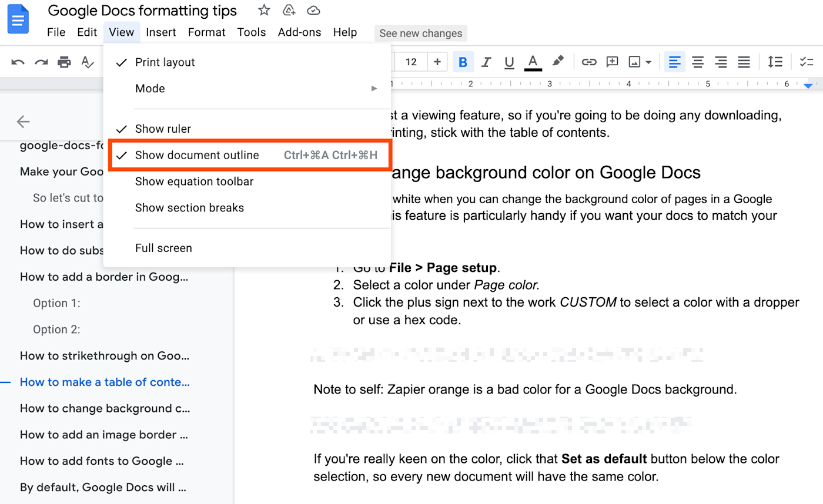Viewport: 823px width, 504px height.
Task: Open the File menu
Action: [x=56, y=32]
